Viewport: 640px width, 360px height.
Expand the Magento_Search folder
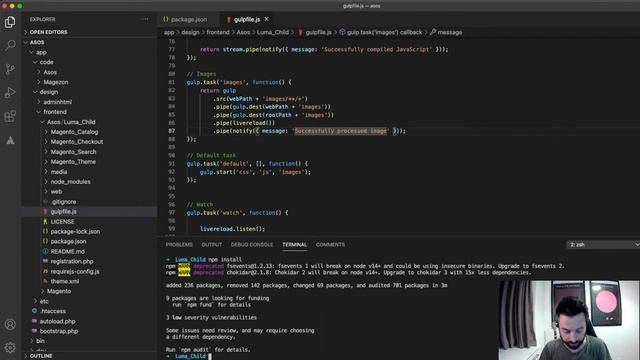[89, 152]
